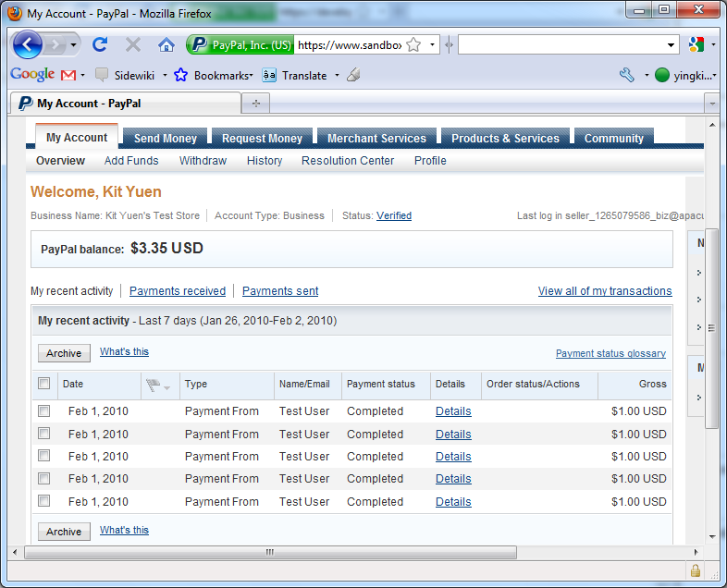The height and width of the screenshot is (588, 727).
Task: Reload the page with the refresh icon
Action: [x=100, y=44]
